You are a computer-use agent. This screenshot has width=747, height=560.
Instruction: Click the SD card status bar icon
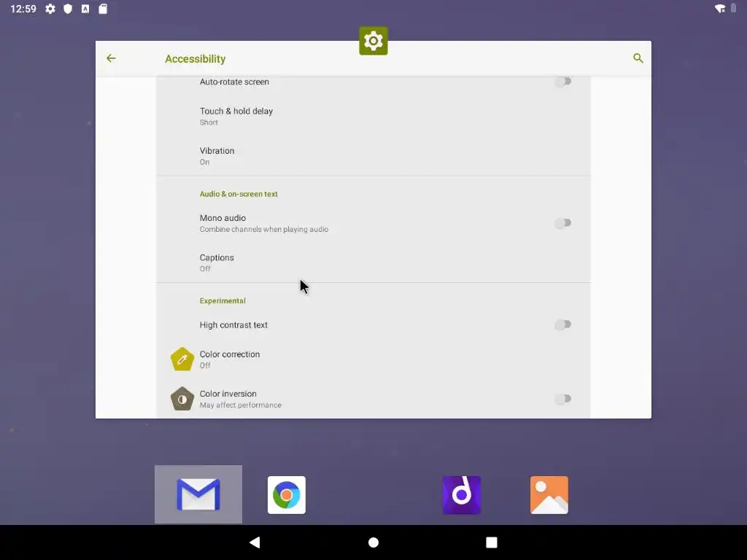click(x=103, y=9)
